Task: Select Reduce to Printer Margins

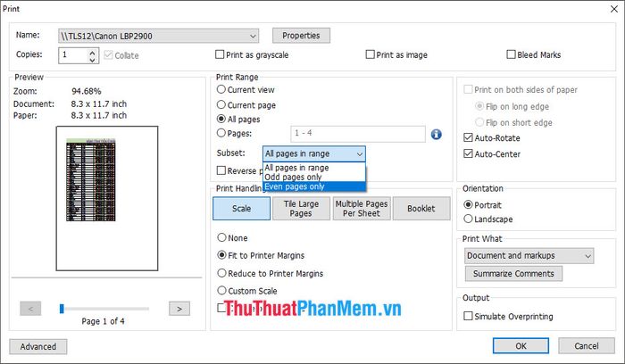Action: [221, 273]
